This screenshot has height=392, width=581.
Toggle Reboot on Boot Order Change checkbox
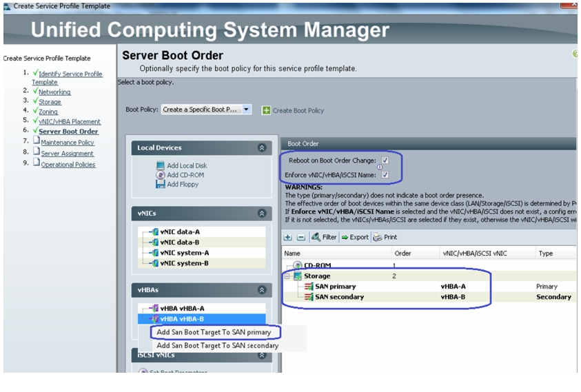click(385, 160)
